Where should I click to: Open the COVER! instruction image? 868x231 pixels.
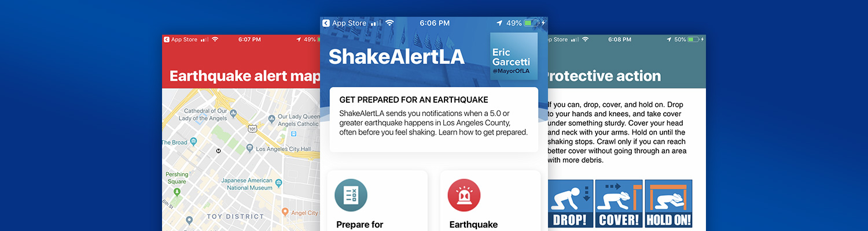point(619,203)
